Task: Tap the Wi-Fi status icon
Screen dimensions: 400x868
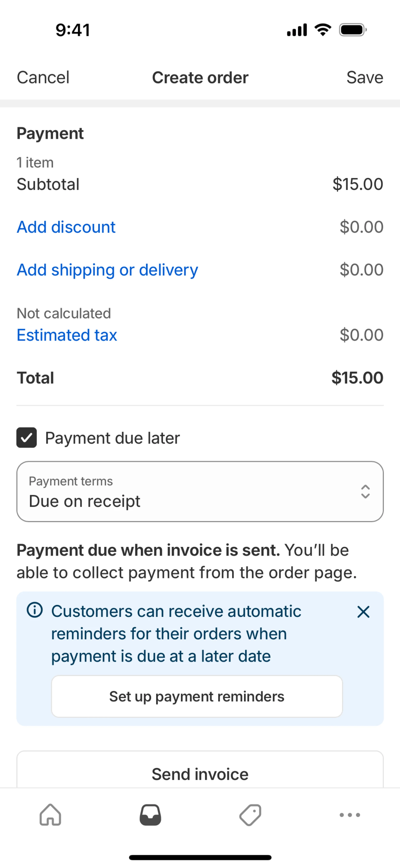Action: coord(322,30)
